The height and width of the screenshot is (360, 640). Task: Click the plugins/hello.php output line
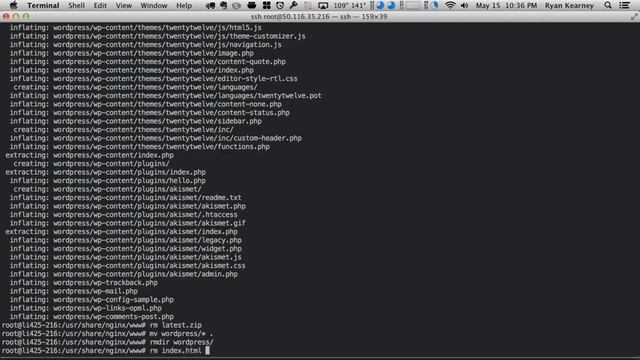click(108, 181)
